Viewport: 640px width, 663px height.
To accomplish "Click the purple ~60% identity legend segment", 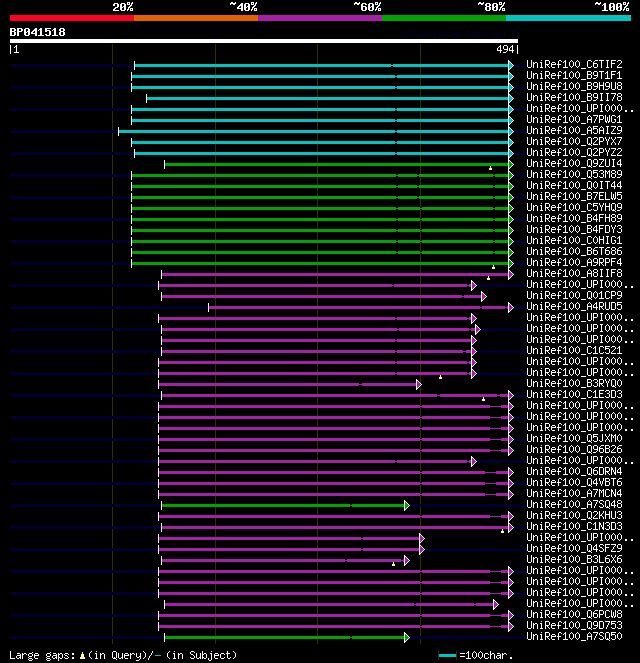I will 320,18.
